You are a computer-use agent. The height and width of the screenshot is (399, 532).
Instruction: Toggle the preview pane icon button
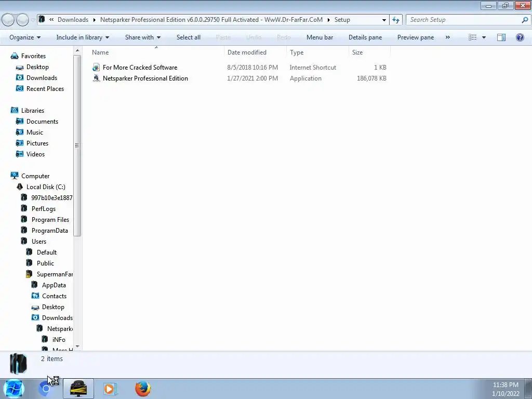[501, 37]
